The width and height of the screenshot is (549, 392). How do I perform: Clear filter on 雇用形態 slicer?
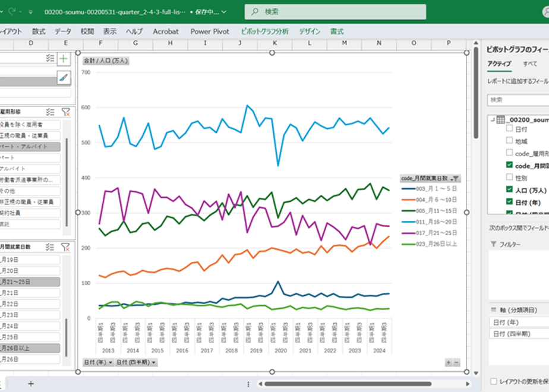pyautogui.click(x=65, y=112)
